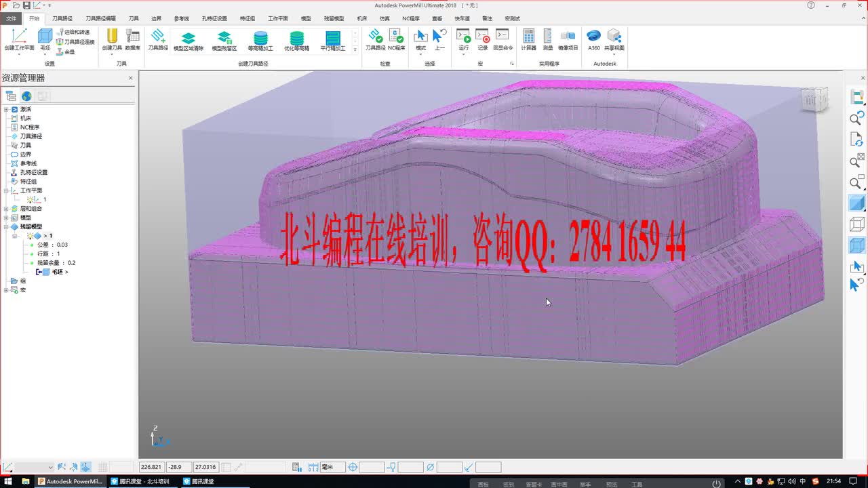Open the units 毫米 dropdown in status bar
Image resolution: width=868 pixels, height=488 pixels.
[333, 467]
